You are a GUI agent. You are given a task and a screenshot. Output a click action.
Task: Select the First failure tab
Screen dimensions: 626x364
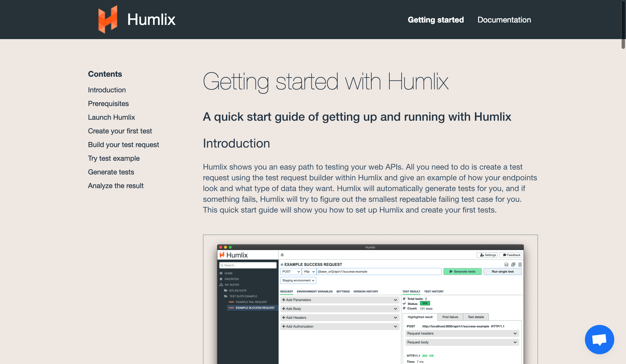point(450,317)
